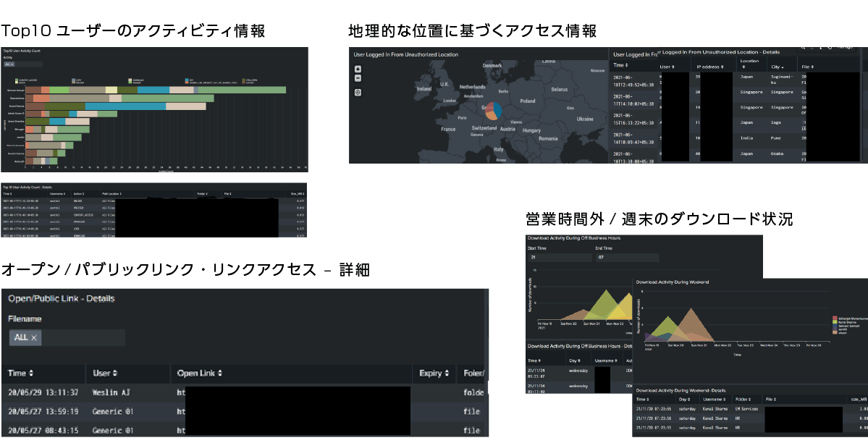
Task: Sort by the Open Link column
Action: click(200, 374)
